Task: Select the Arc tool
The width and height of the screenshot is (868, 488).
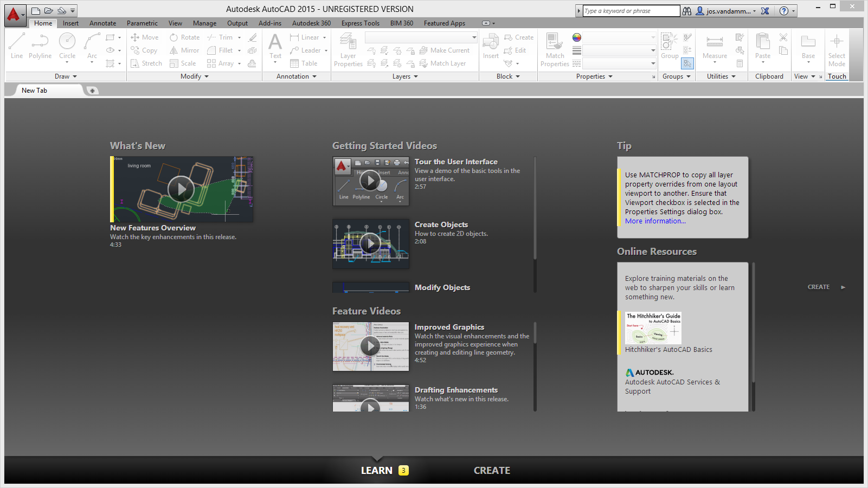Action: (x=92, y=46)
